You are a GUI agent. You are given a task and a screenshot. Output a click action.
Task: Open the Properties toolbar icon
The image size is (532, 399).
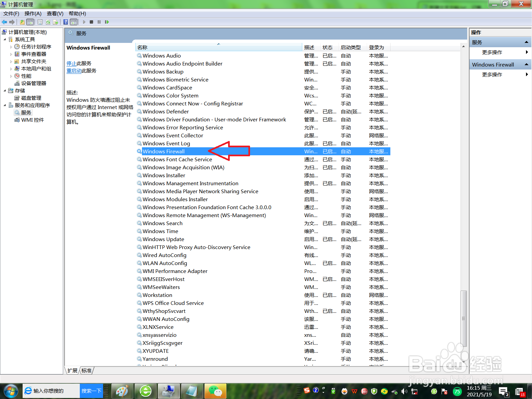[x=40, y=22]
